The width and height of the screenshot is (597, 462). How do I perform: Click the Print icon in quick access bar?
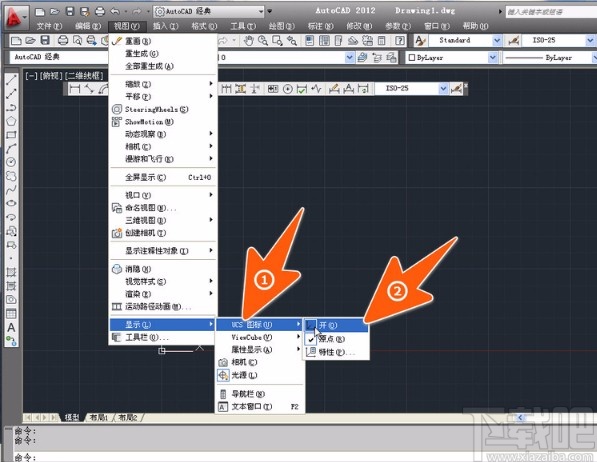click(x=99, y=11)
